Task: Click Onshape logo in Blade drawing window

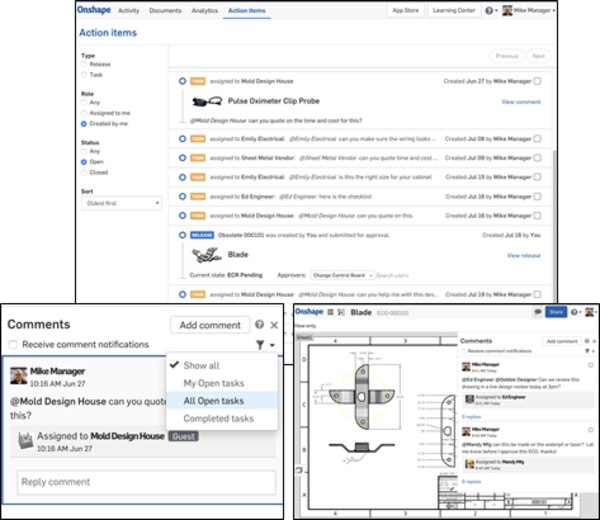Action: click(x=309, y=312)
